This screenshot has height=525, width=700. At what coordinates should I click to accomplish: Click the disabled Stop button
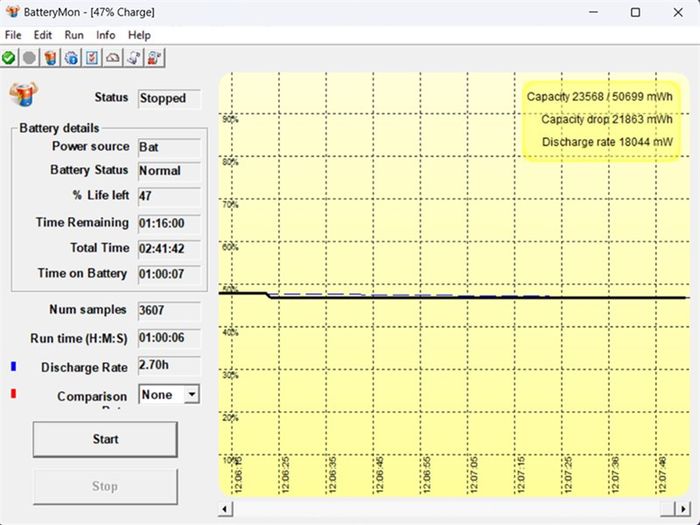tap(105, 487)
